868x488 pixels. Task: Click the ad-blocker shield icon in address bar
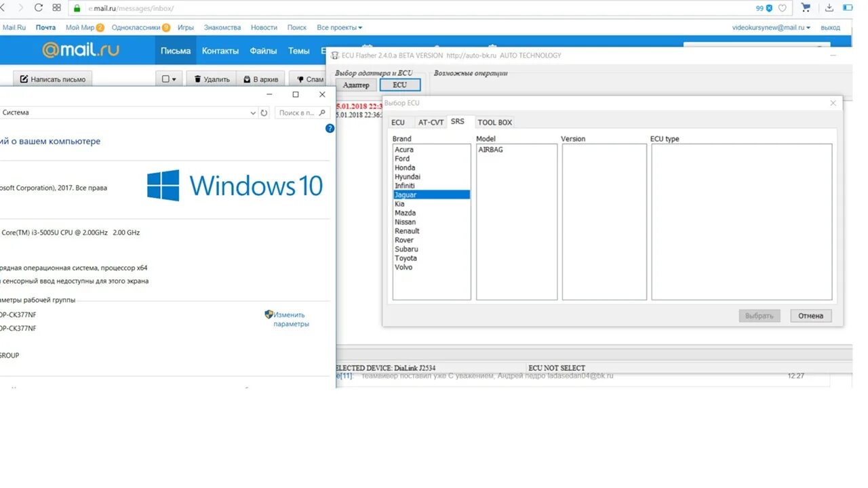769,8
